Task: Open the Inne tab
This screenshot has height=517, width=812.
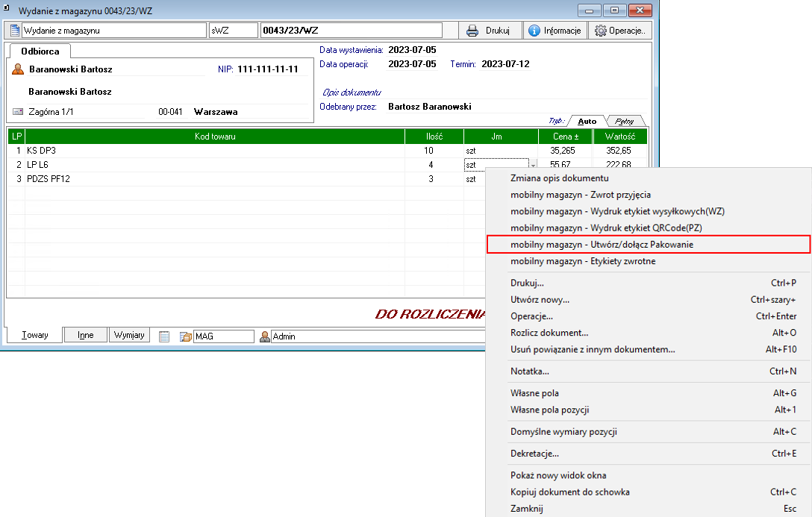Action: tap(86, 336)
